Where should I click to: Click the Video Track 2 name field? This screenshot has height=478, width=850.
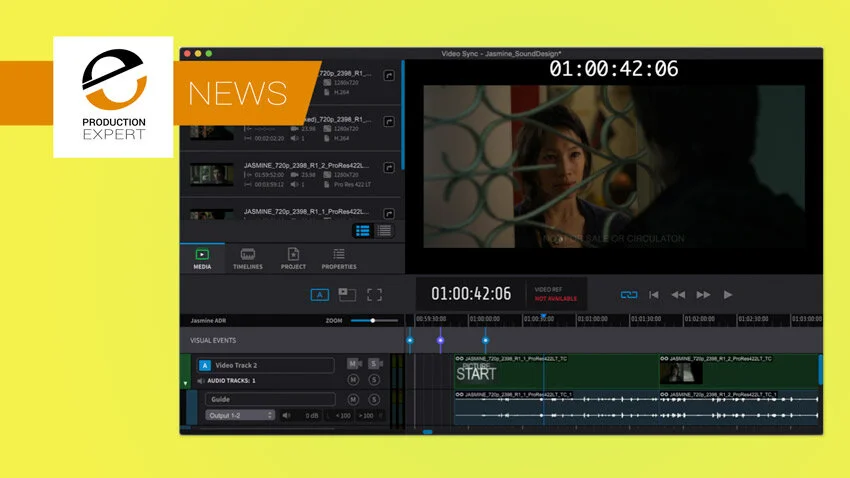coord(266,365)
